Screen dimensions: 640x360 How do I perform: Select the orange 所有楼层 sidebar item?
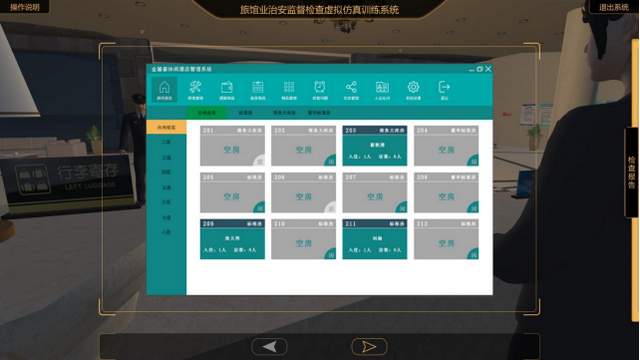(x=166, y=127)
